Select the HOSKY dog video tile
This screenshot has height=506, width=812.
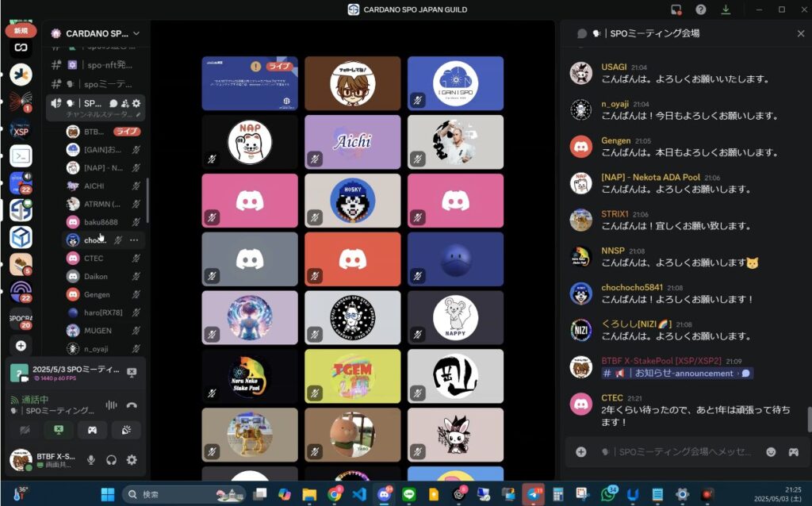pyautogui.click(x=353, y=201)
